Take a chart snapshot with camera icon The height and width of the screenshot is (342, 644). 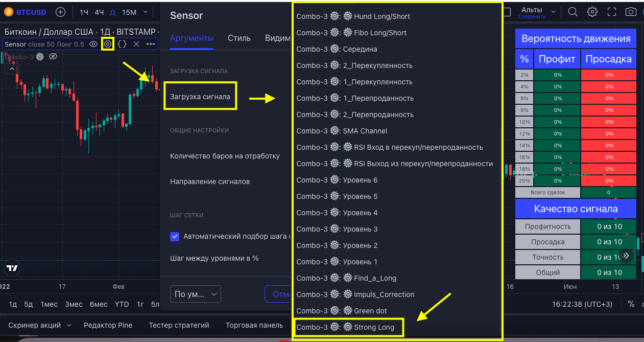point(631,12)
